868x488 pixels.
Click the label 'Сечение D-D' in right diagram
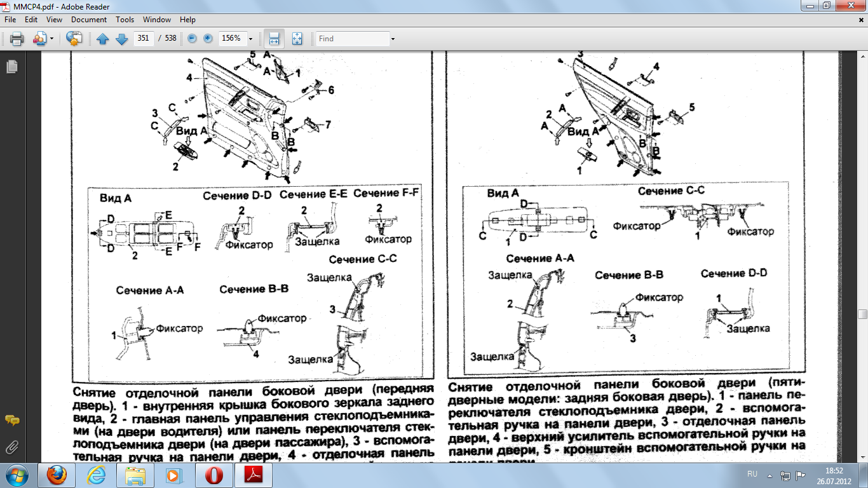pos(735,273)
